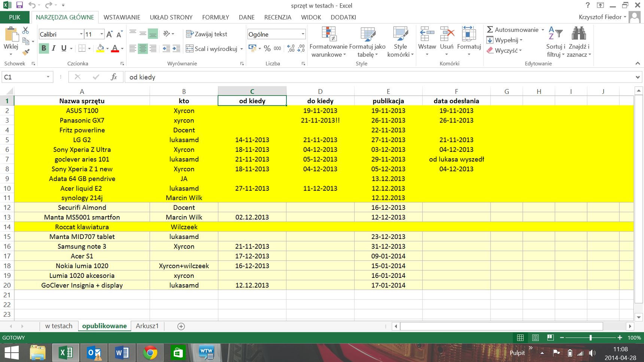Open the Calibri font name dropdown
The height and width of the screenshot is (362, 644).
[81, 34]
